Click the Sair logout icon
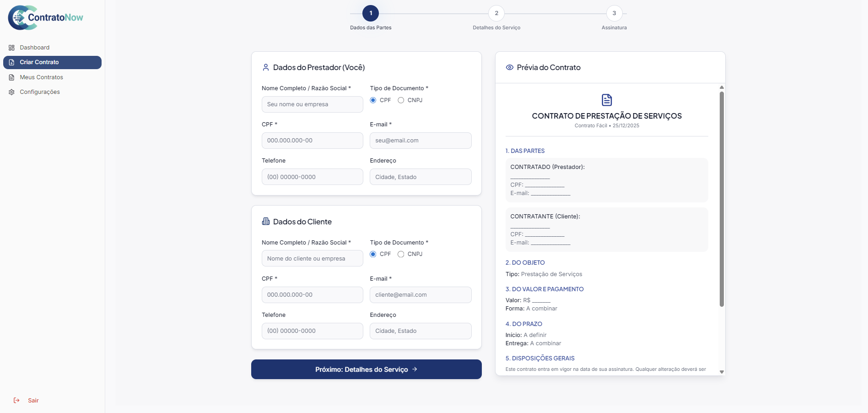 pyautogui.click(x=16, y=401)
